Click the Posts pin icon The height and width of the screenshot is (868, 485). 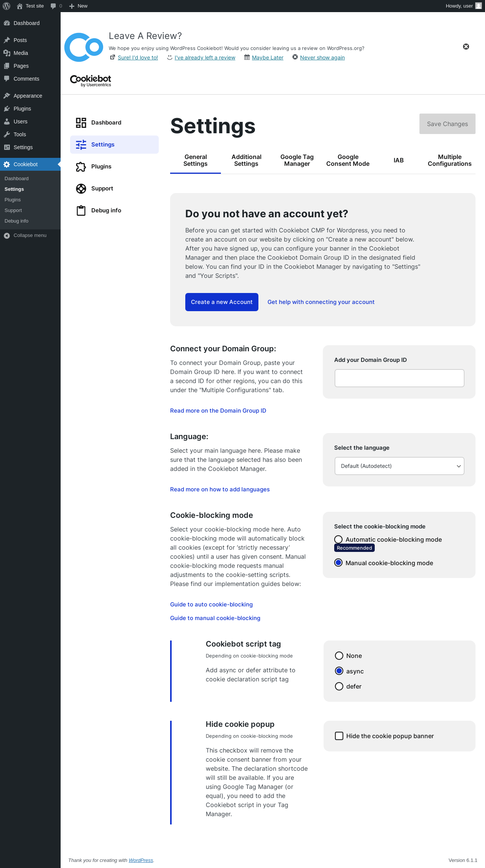7,40
